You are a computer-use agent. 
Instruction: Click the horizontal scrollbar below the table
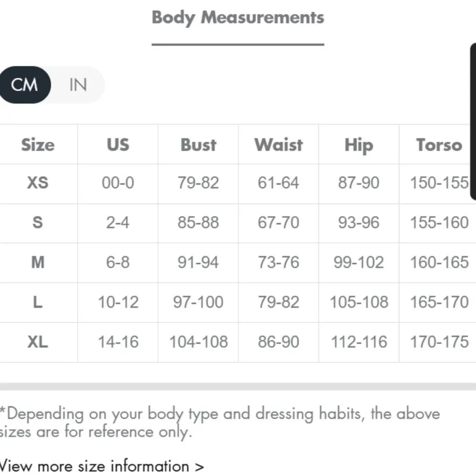[x=238, y=387]
